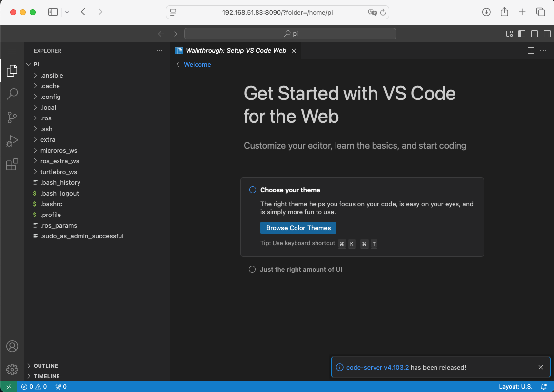Open Source Control view
Viewport: 554px width, 392px height.
(12, 117)
